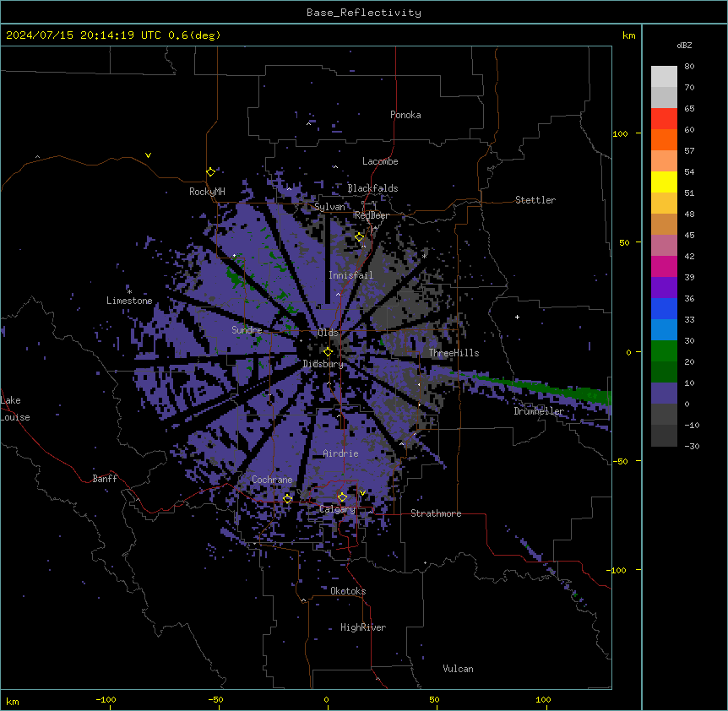Click the yellow v marker northwest of RockyMH

148,155
